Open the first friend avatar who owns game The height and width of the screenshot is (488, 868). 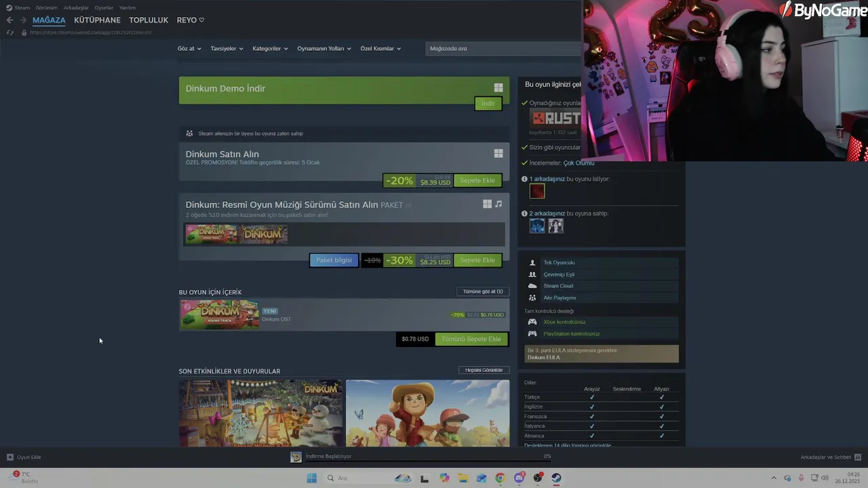pyautogui.click(x=537, y=226)
